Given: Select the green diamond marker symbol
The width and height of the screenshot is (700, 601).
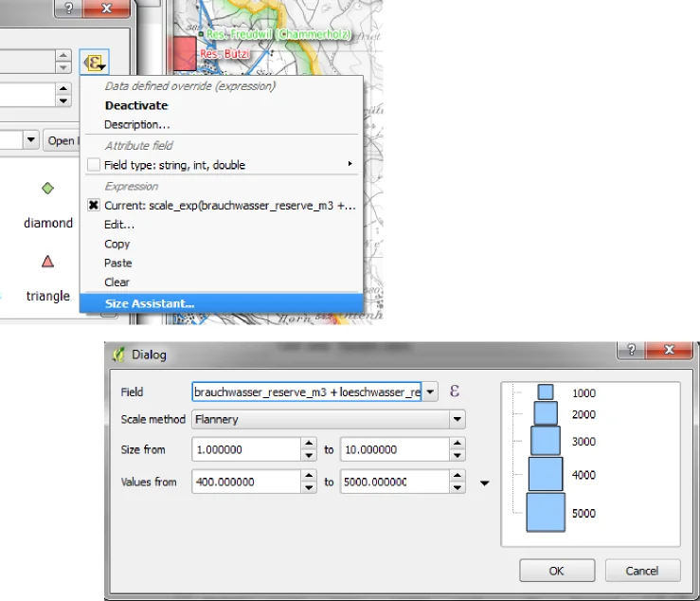Looking at the screenshot, I should 48,189.
